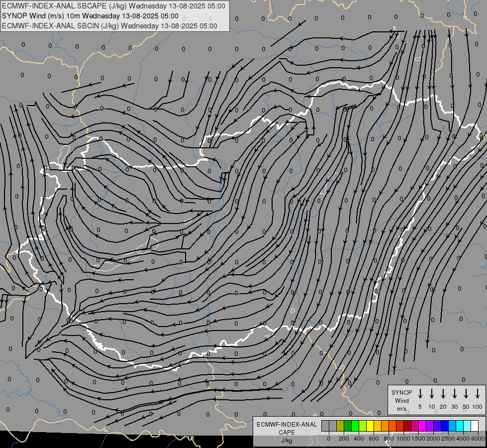487x448 pixels.
Task: Click the SBCAPE title line
Action: pos(114,6)
